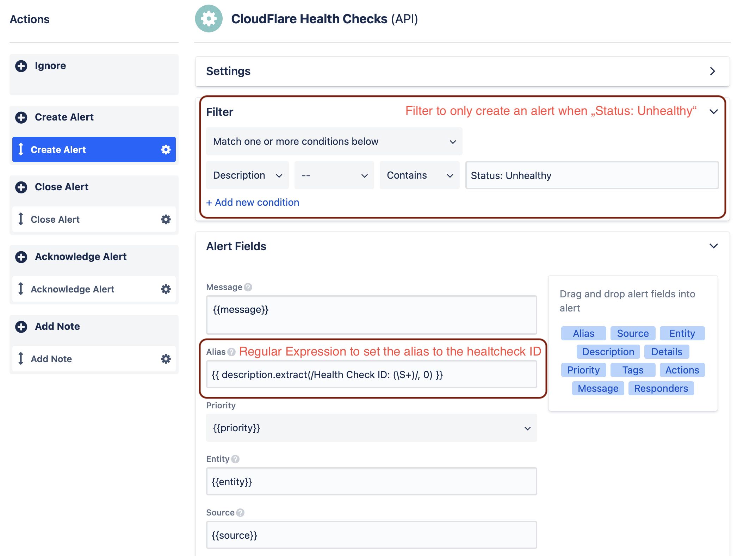756x556 pixels.
Task: Open the Contains operator dropdown
Action: pos(419,175)
